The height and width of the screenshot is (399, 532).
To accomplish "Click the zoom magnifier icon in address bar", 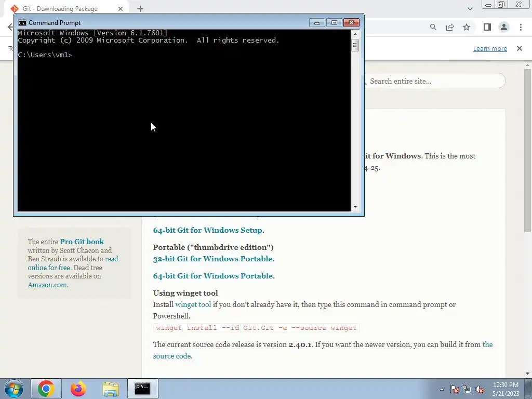I will [x=433, y=27].
